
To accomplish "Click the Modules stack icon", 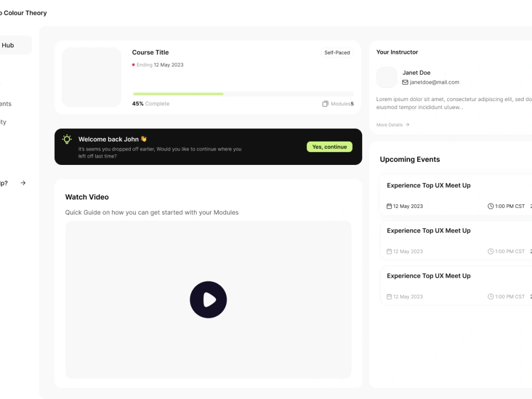I will (x=325, y=104).
